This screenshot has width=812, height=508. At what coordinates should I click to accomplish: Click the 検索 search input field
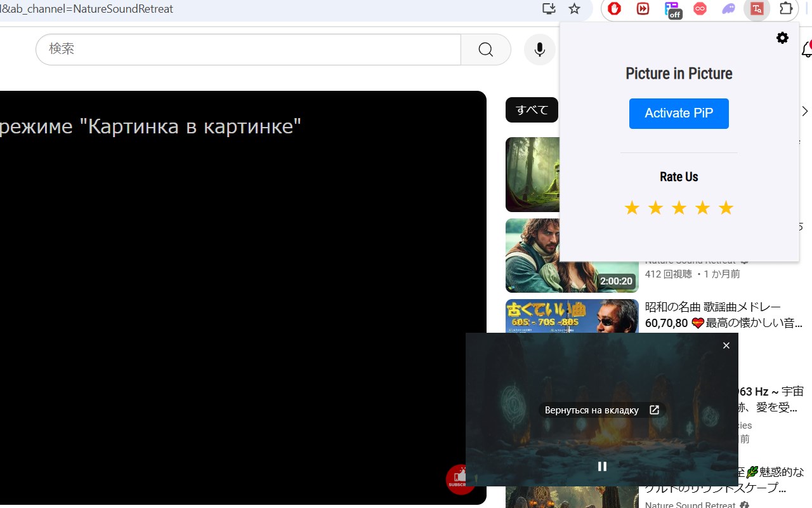point(248,50)
